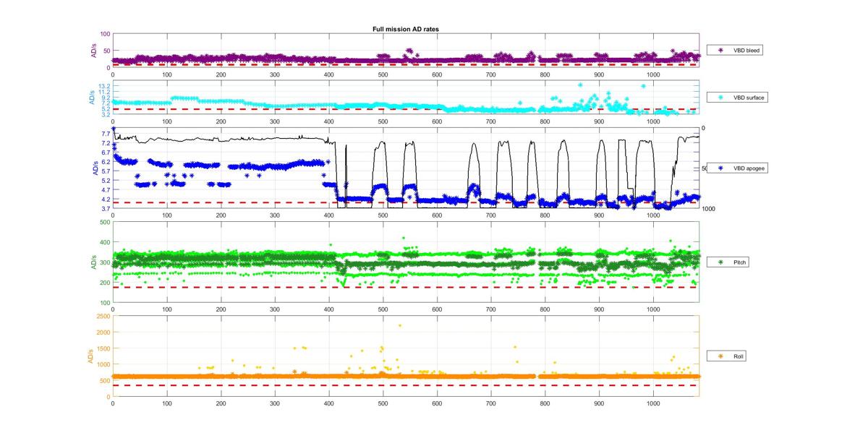Click the 6.2 tick on VBD apogee axis
The height and width of the screenshot is (446, 868).
(x=106, y=162)
